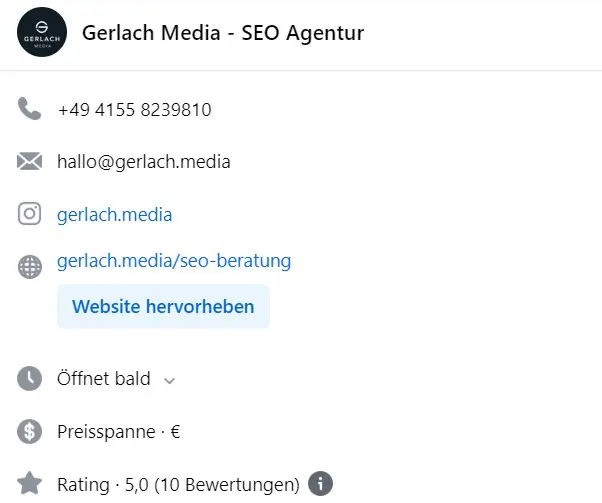The image size is (602, 503).
Task: Click the clock opening hours icon
Action: (x=30, y=379)
